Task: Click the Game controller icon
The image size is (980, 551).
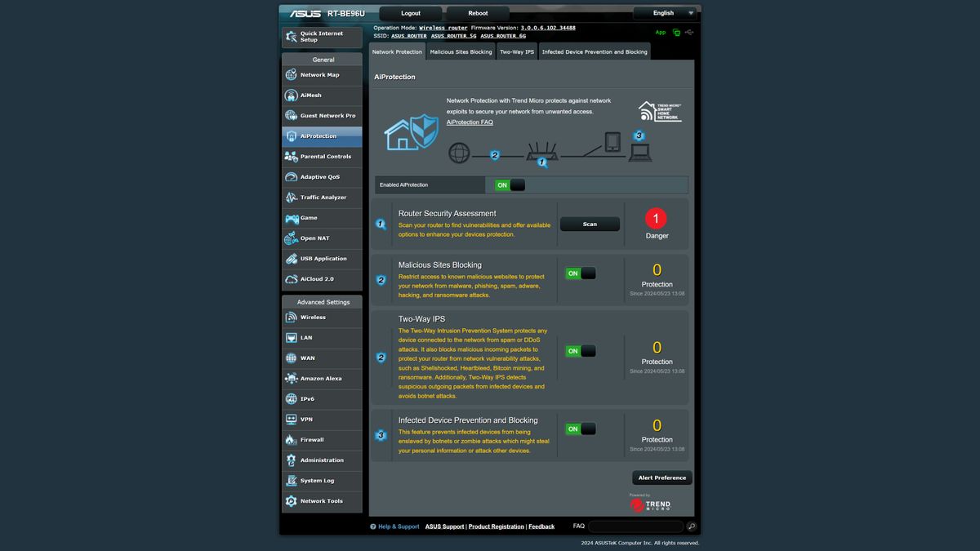Action: (x=292, y=218)
